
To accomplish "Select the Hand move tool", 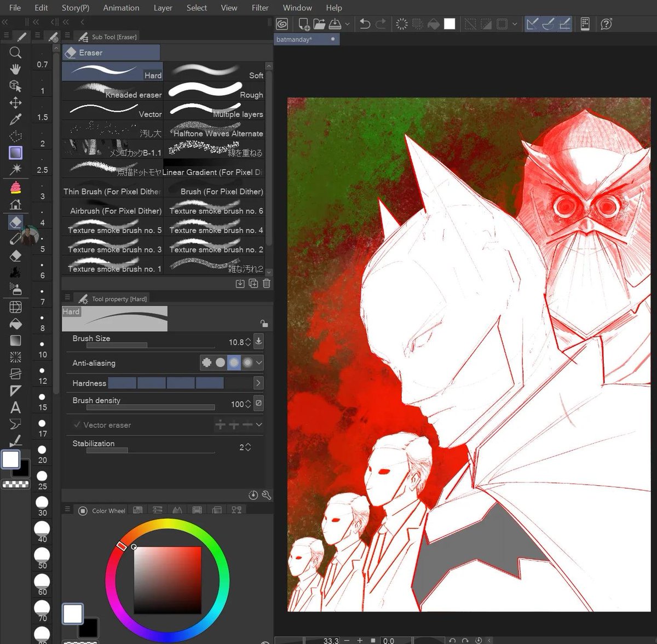I will [x=15, y=69].
